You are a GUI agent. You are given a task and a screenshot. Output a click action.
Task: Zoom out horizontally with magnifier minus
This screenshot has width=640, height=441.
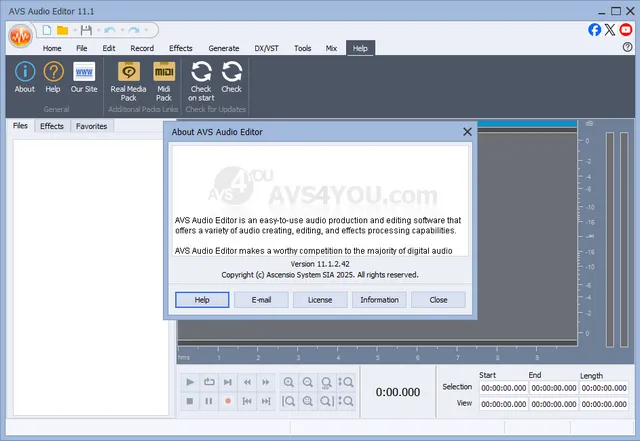point(308,382)
